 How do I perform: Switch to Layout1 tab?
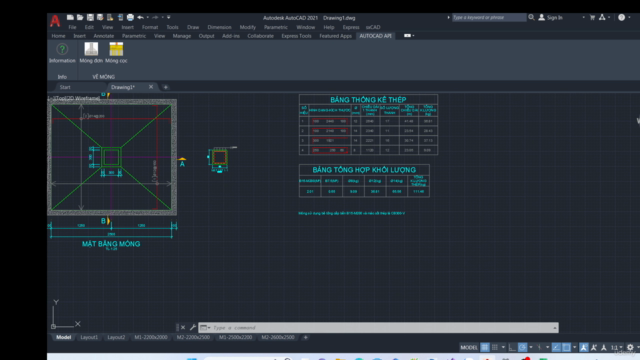tap(89, 337)
